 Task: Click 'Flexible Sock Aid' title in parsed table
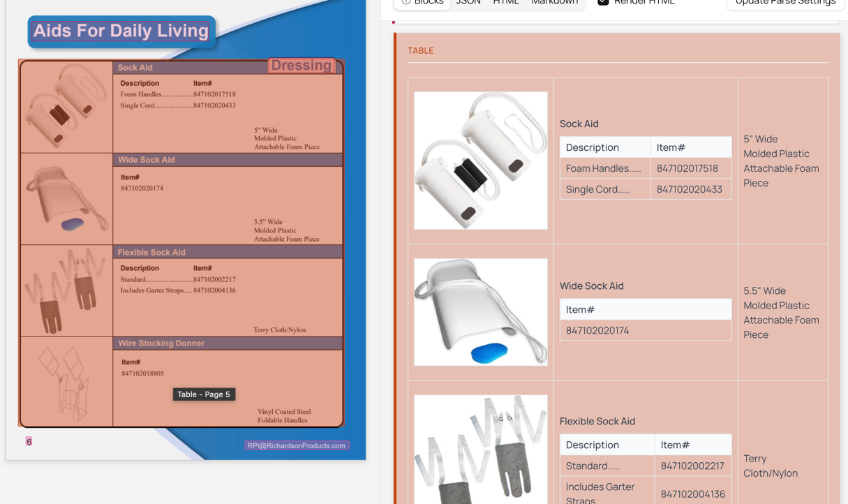click(x=597, y=421)
